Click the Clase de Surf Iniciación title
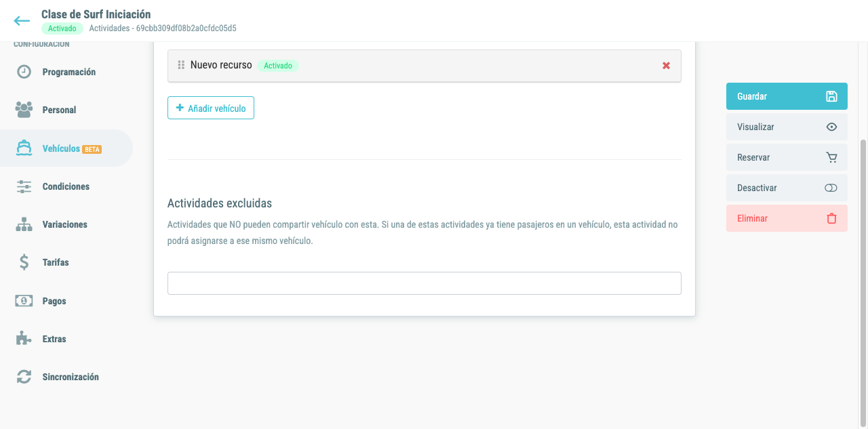This screenshot has height=429, width=868. pos(96,14)
